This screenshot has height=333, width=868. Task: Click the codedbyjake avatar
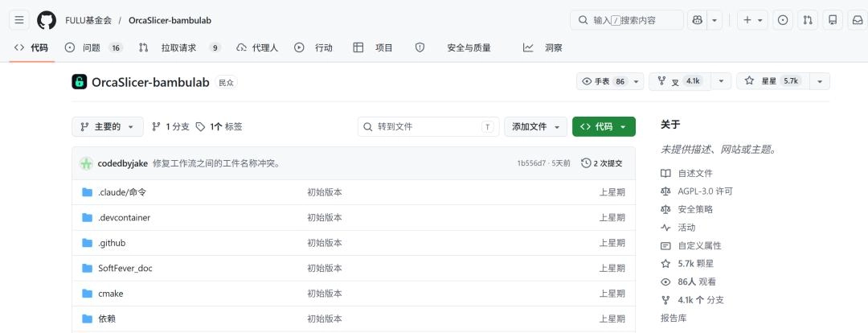(86, 163)
